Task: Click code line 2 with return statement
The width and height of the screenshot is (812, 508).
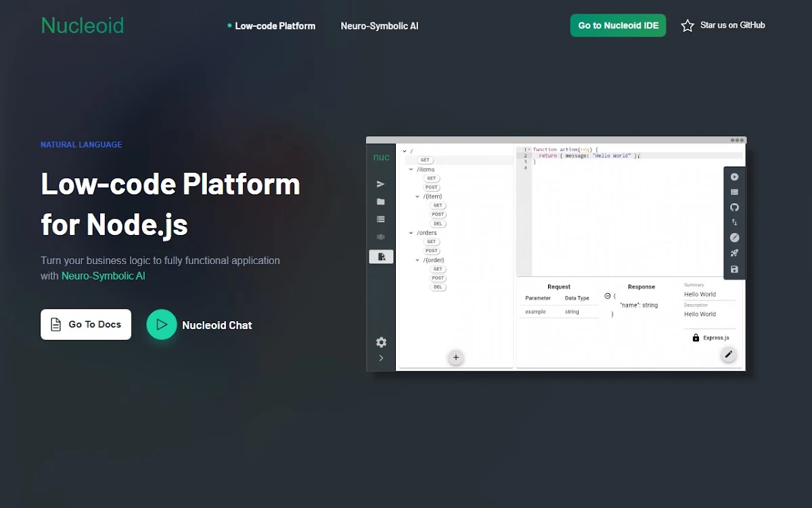Action: (x=589, y=156)
